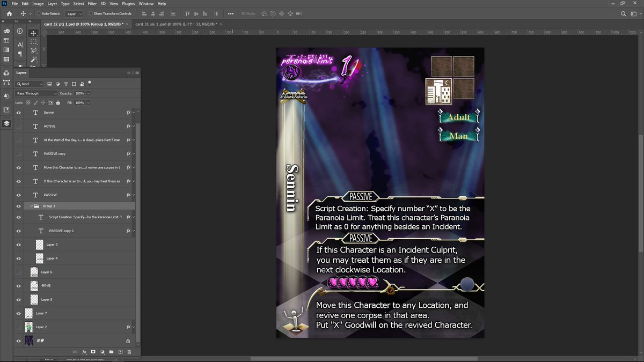Collapse the Group 1 folder arrow
This screenshot has width=644, height=362.
pyautogui.click(x=31, y=206)
